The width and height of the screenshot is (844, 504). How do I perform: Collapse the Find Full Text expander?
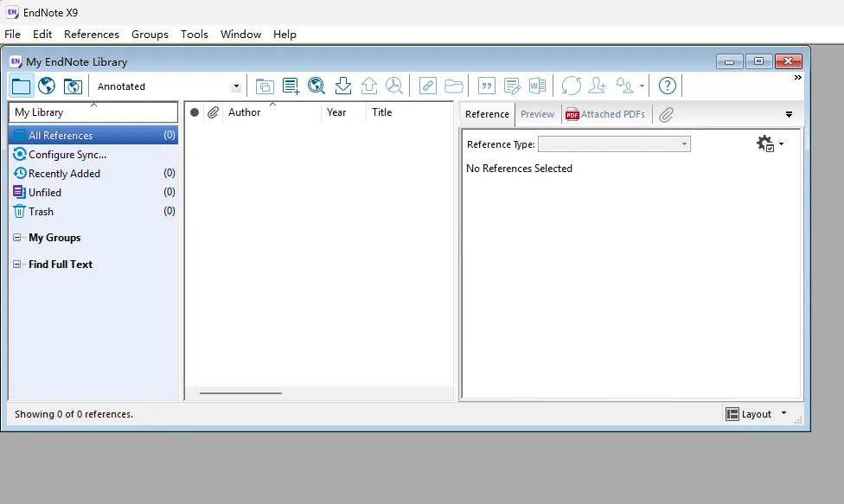click(16, 264)
